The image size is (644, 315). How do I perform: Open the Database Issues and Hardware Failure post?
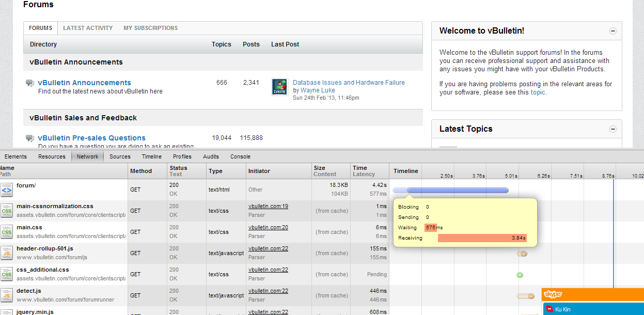coord(349,83)
